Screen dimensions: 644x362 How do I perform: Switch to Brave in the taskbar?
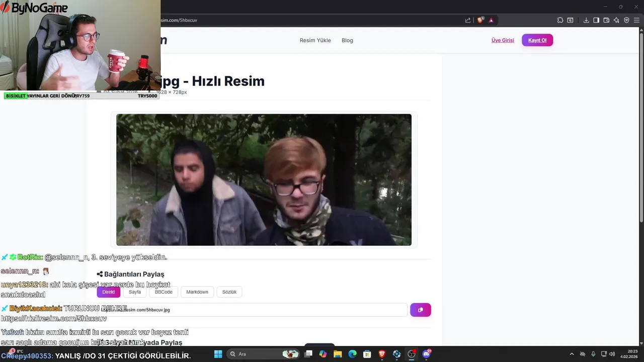pos(382,354)
